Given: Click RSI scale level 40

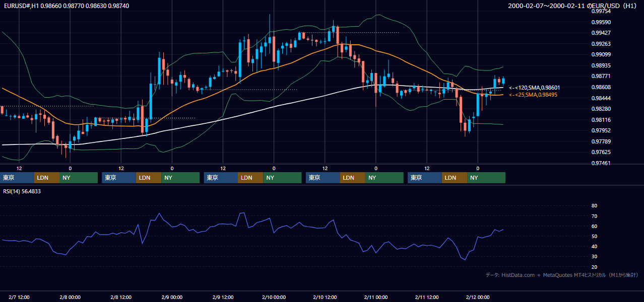Looking at the screenshot, I should 594,247.
